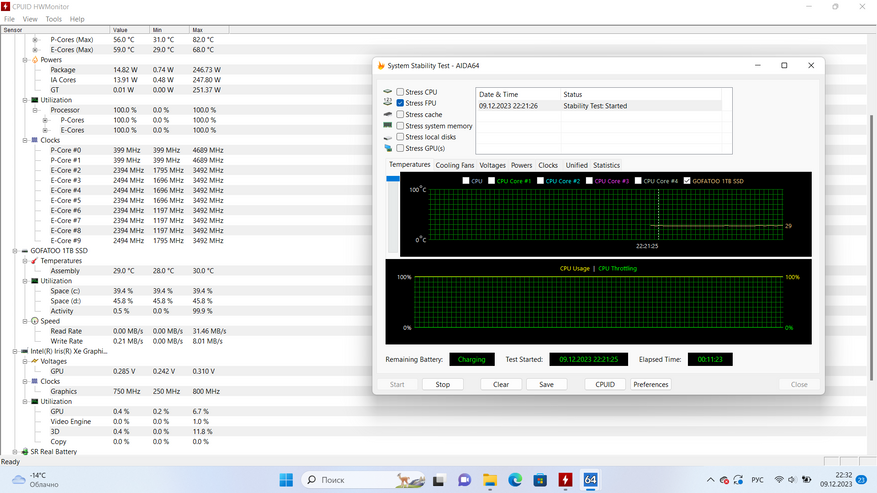Collapse the GOFATOO 1TB SSD tree node
Viewport: 877px width, 493px height.
pyautogui.click(x=14, y=250)
